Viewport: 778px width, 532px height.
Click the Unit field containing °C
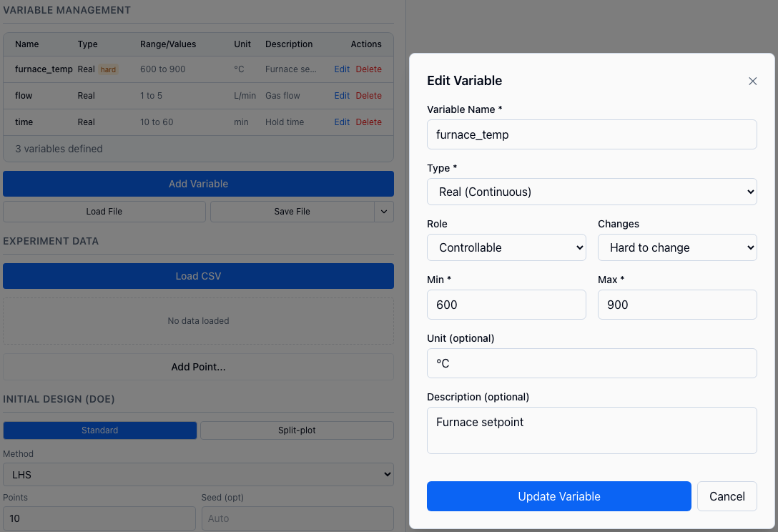click(591, 363)
